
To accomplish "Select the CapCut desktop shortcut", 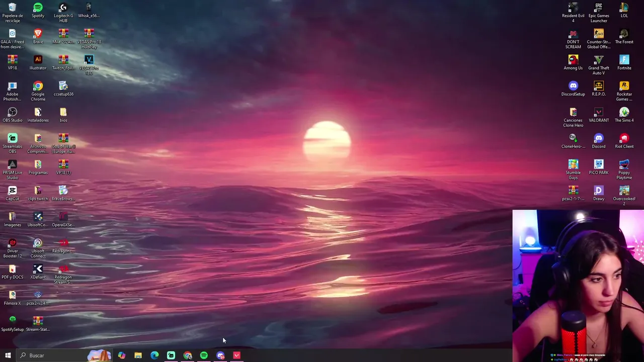I will 12,193.
